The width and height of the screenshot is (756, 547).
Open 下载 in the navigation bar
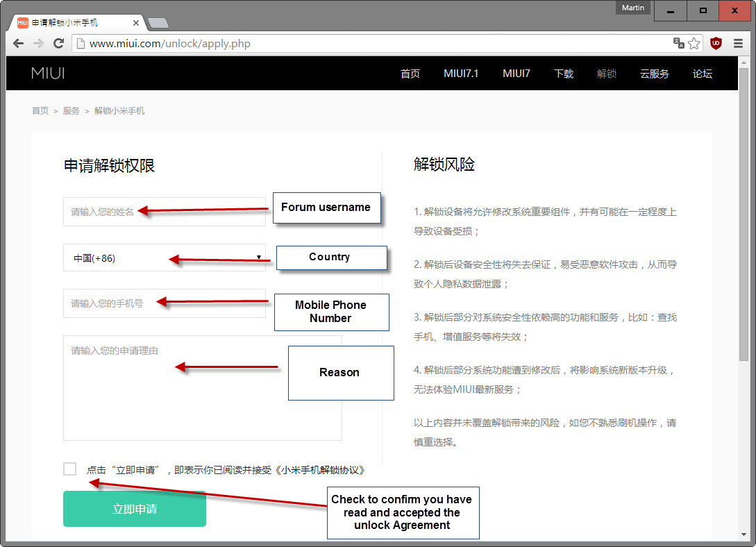pos(564,74)
